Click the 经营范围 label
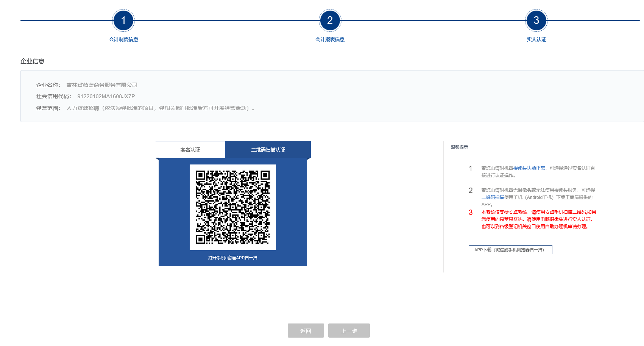Screen dimensions: 644x346 click(x=48, y=108)
